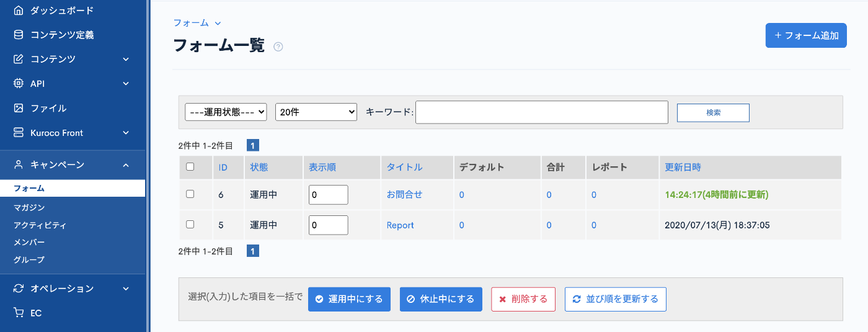Open the 運用状態 filter dropdown

point(226,112)
